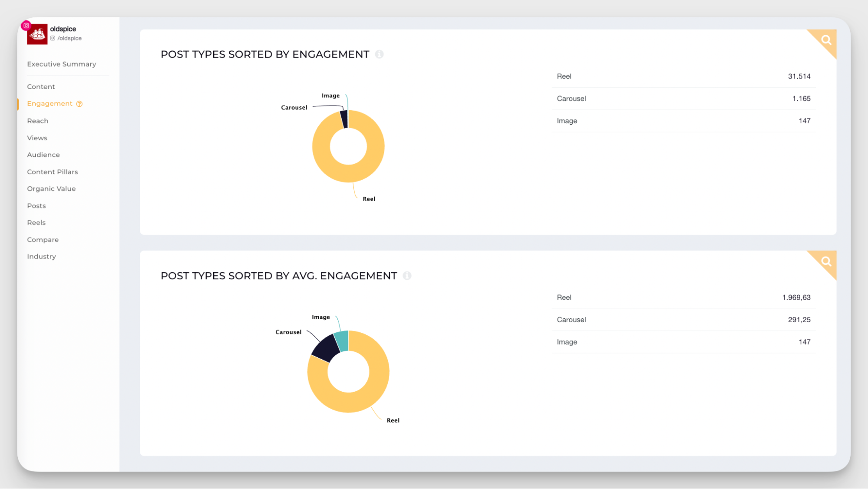This screenshot has height=489, width=868.
Task: Open the Executive Summary section
Action: coord(62,64)
